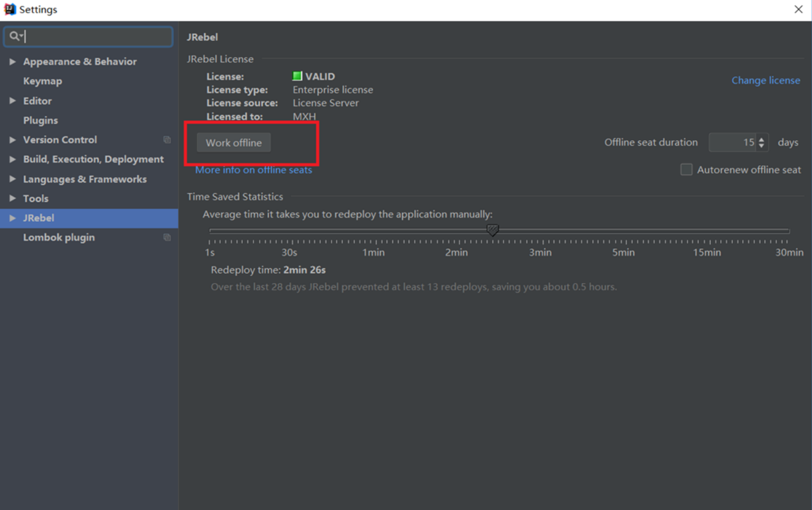This screenshot has width=812, height=510.
Task: Expand Appearance & Behavior section
Action: coord(12,62)
